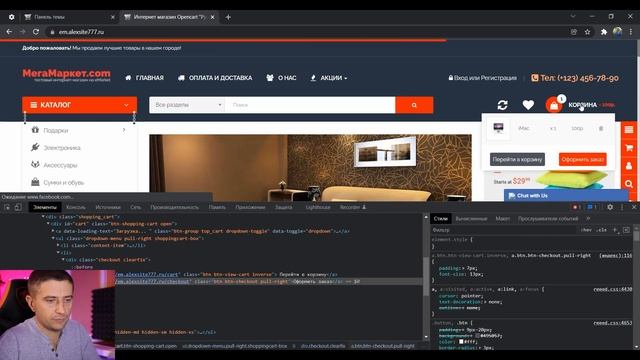Activate the DevTools element inspector icon
The height and width of the screenshot is (360, 640).
tap(7, 207)
